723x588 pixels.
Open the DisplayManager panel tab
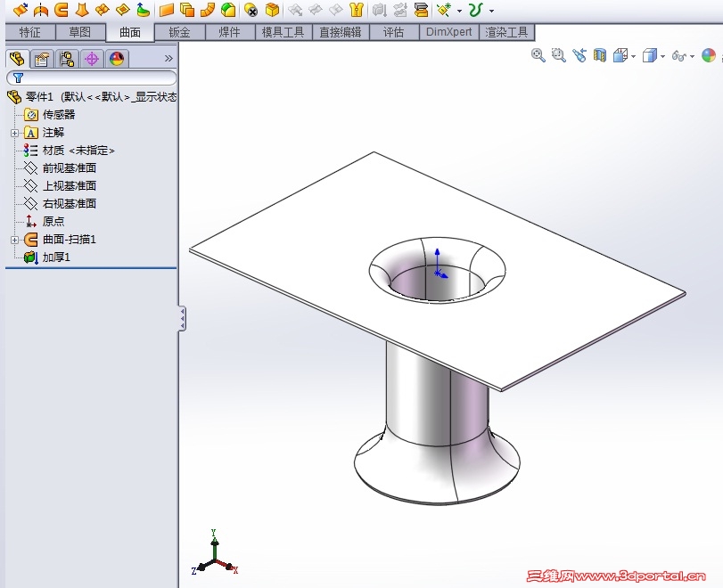point(117,59)
